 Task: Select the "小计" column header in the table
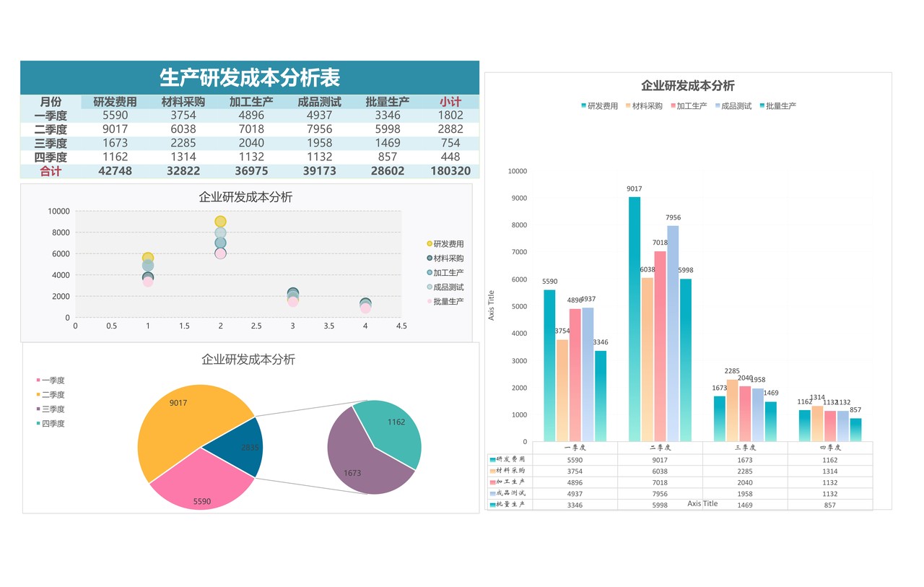[450, 102]
